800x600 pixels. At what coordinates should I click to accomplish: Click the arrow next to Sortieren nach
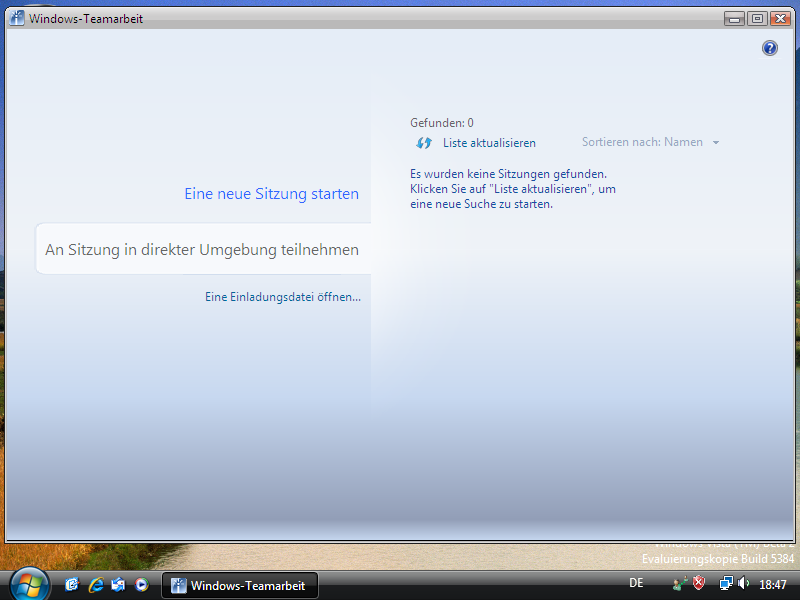click(x=716, y=143)
